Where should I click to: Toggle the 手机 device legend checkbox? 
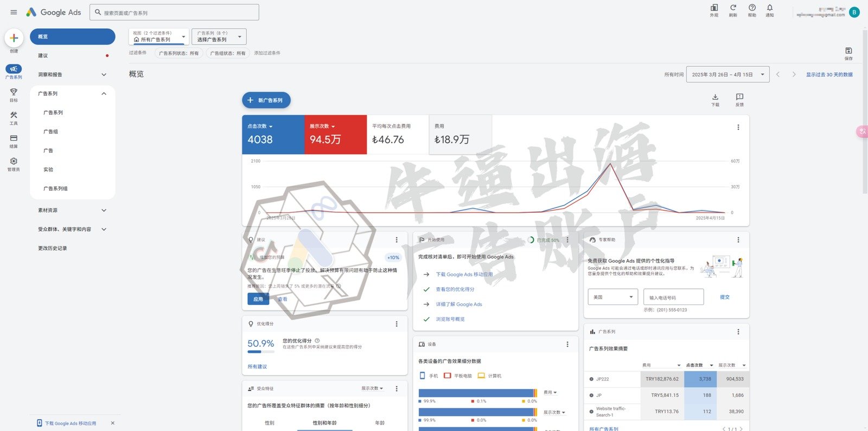tap(423, 376)
